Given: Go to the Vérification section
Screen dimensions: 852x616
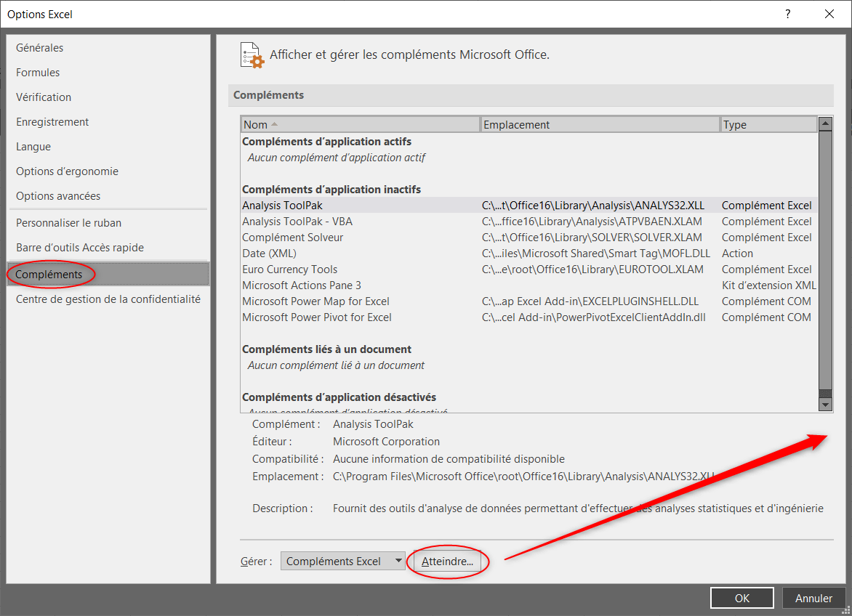Looking at the screenshot, I should [44, 97].
